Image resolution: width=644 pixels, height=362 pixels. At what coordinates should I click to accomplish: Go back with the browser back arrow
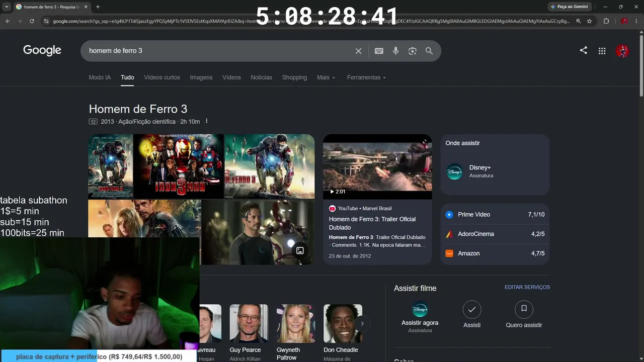point(8,21)
